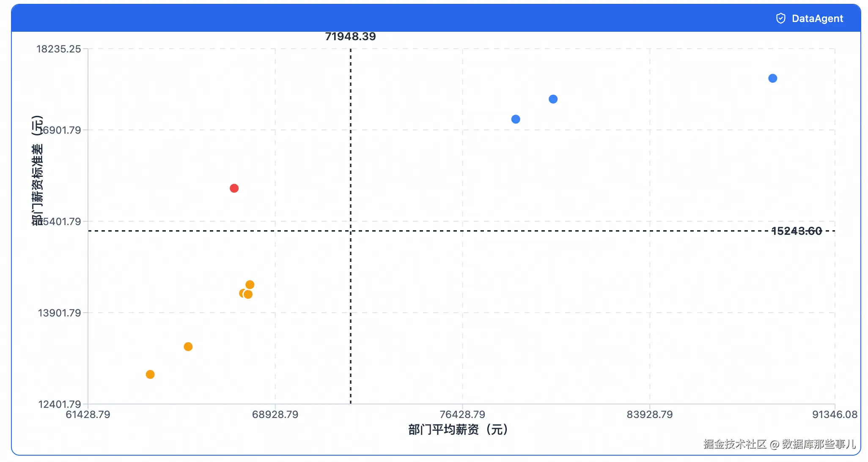Click the x-axis tick 76428.79
868x462 pixels.
pyautogui.click(x=462, y=415)
